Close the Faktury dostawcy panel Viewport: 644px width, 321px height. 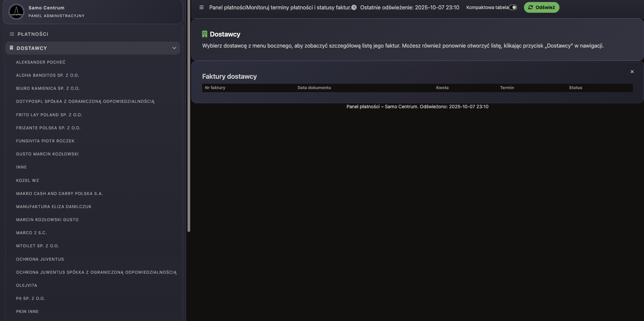click(632, 72)
